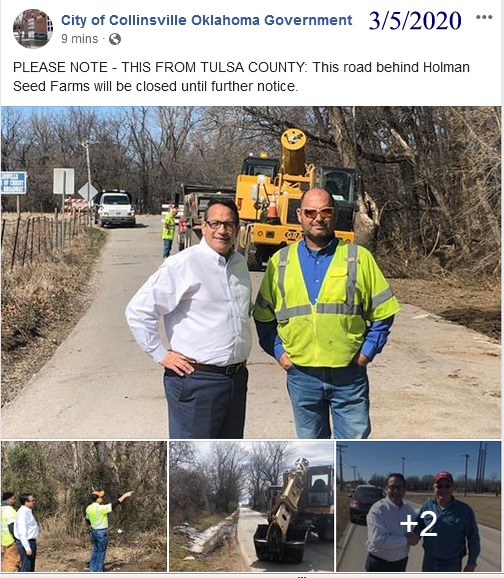Viewport: 504px width, 578px height.
Task: Open thumbnail of excavator on road
Action: tap(251, 506)
